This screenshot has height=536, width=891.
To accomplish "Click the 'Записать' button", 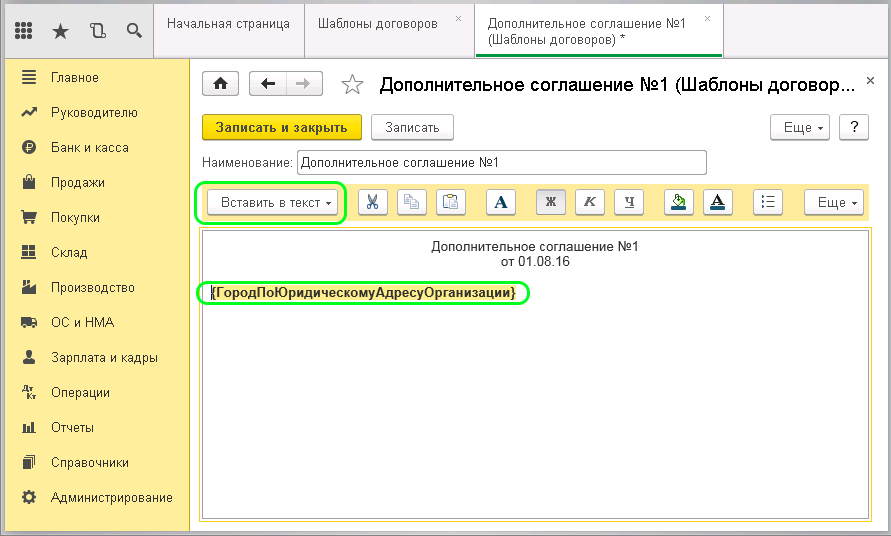I will 412,127.
